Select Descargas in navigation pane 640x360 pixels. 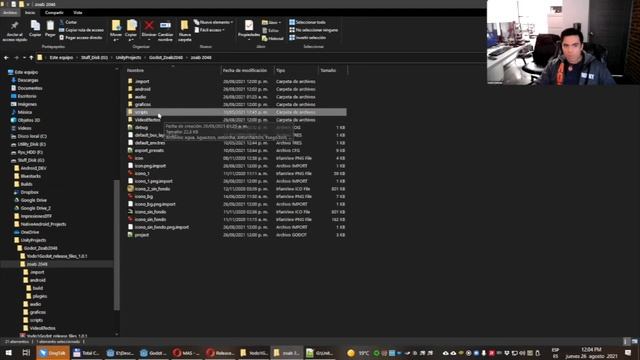pos(28,80)
